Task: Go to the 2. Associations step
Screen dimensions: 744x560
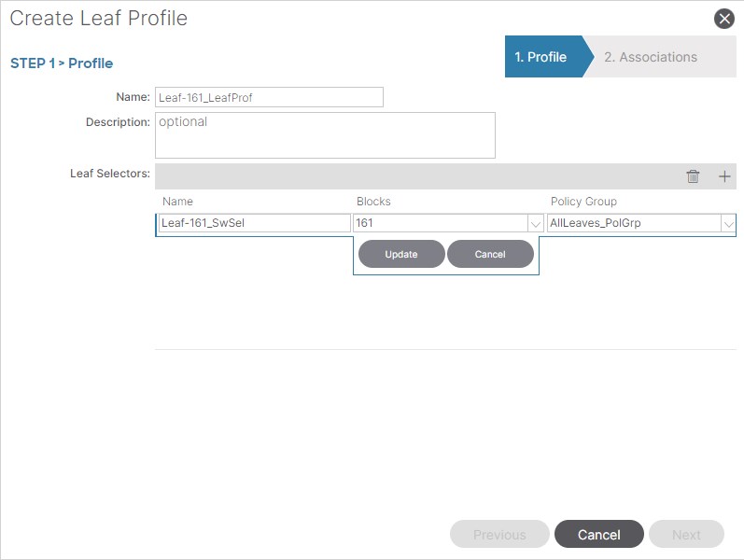Action: point(651,57)
